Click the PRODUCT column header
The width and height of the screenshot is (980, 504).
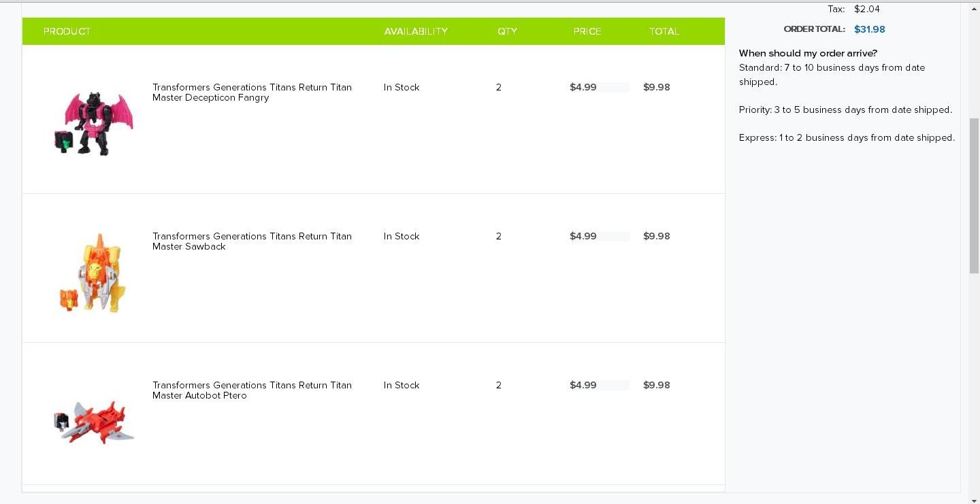point(67,31)
